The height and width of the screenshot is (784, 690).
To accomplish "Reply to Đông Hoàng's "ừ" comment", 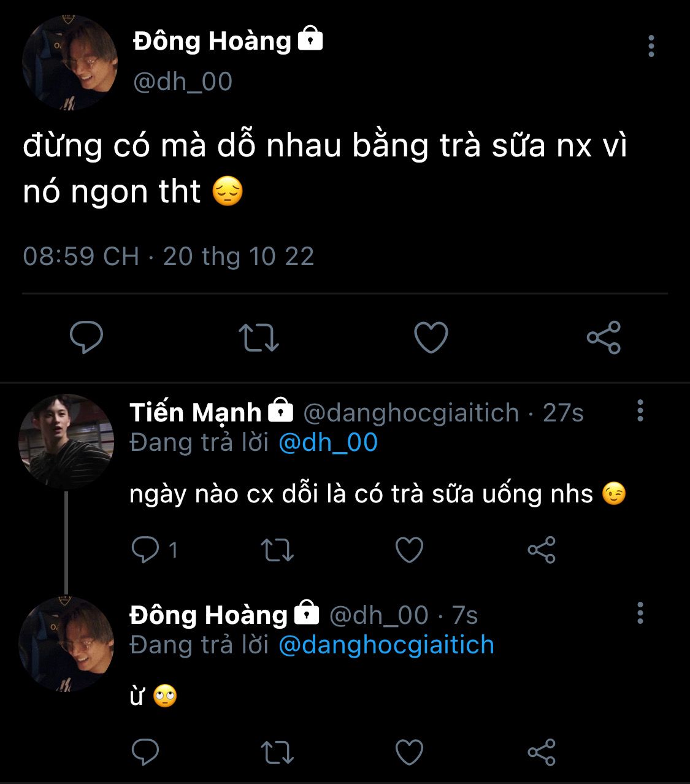I will [x=145, y=752].
